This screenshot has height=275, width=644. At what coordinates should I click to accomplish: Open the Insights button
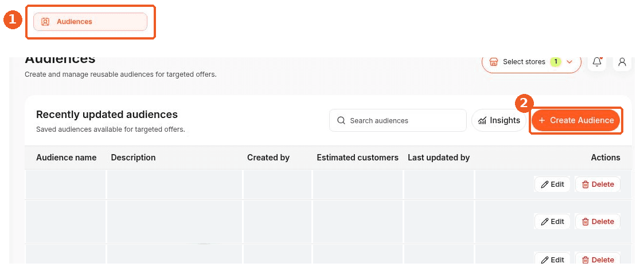point(499,121)
